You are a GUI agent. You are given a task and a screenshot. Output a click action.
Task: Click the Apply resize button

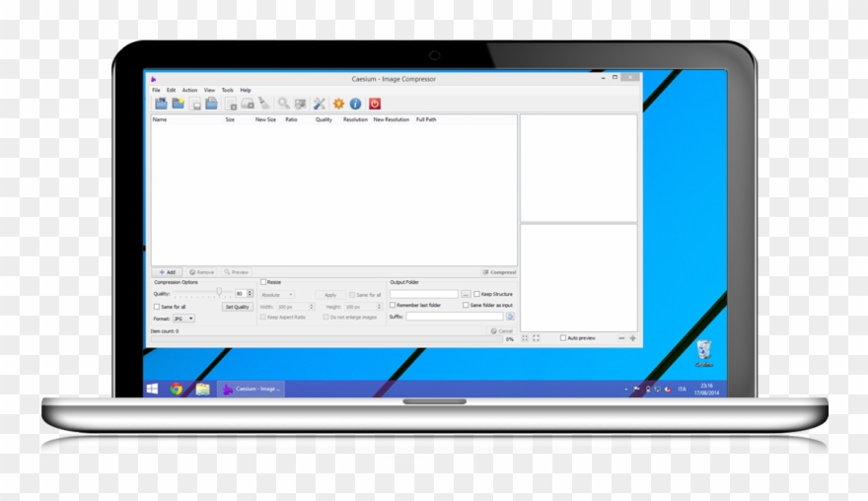[x=330, y=295]
